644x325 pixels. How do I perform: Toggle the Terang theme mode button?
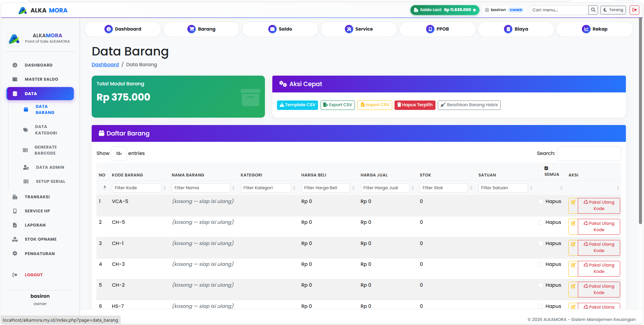613,10
